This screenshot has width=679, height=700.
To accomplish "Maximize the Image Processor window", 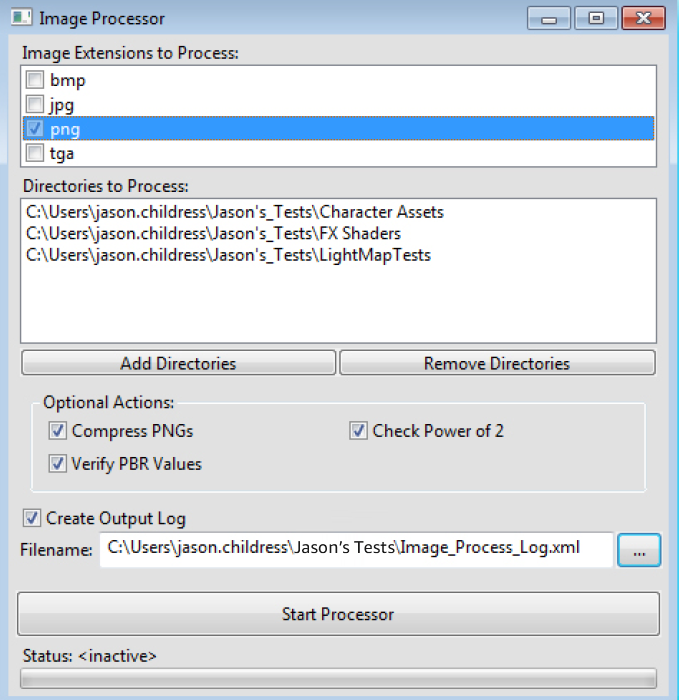I will [x=596, y=18].
